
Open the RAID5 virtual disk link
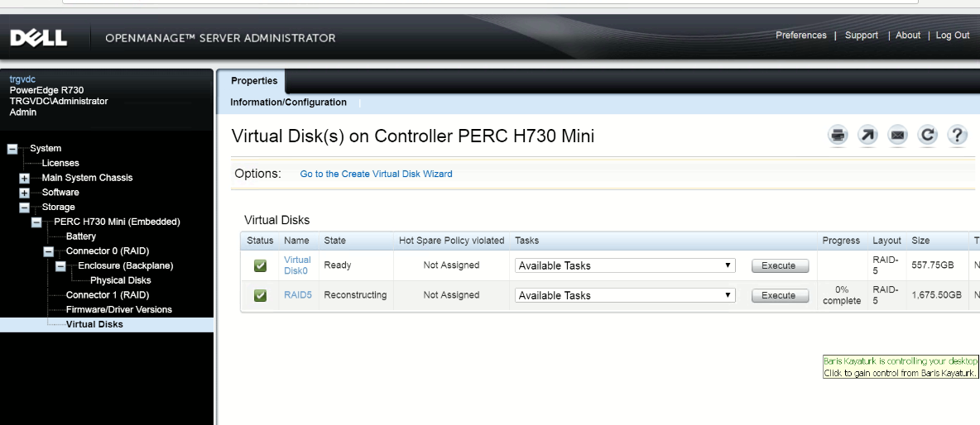[297, 295]
